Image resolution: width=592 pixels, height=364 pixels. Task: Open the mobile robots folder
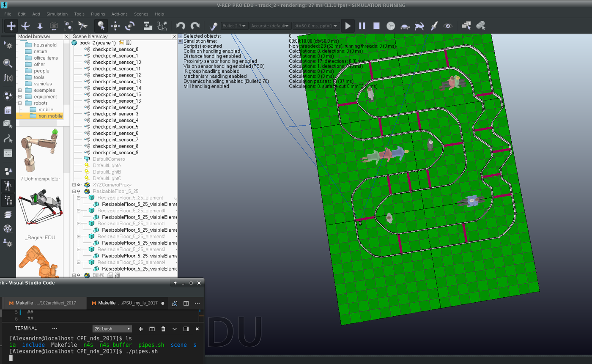click(x=46, y=109)
